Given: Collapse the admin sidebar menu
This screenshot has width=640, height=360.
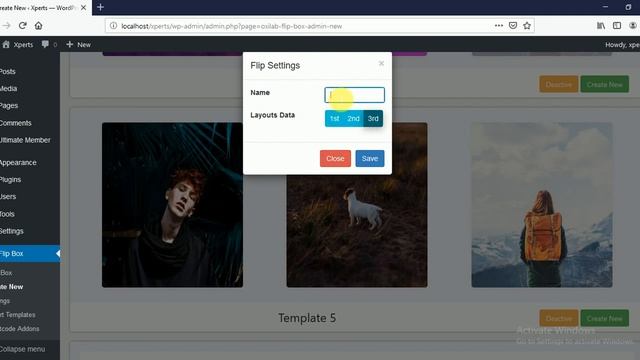Looking at the screenshot, I should pos(22,349).
